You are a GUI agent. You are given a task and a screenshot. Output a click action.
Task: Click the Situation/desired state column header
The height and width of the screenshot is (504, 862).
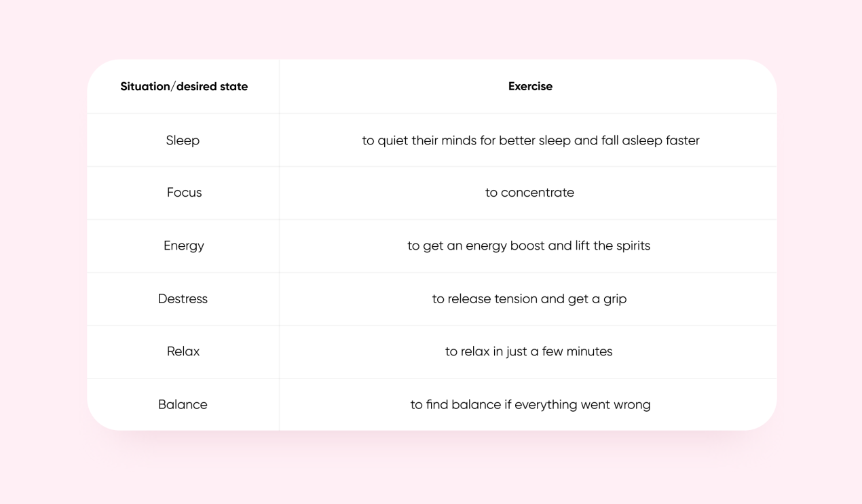184,86
